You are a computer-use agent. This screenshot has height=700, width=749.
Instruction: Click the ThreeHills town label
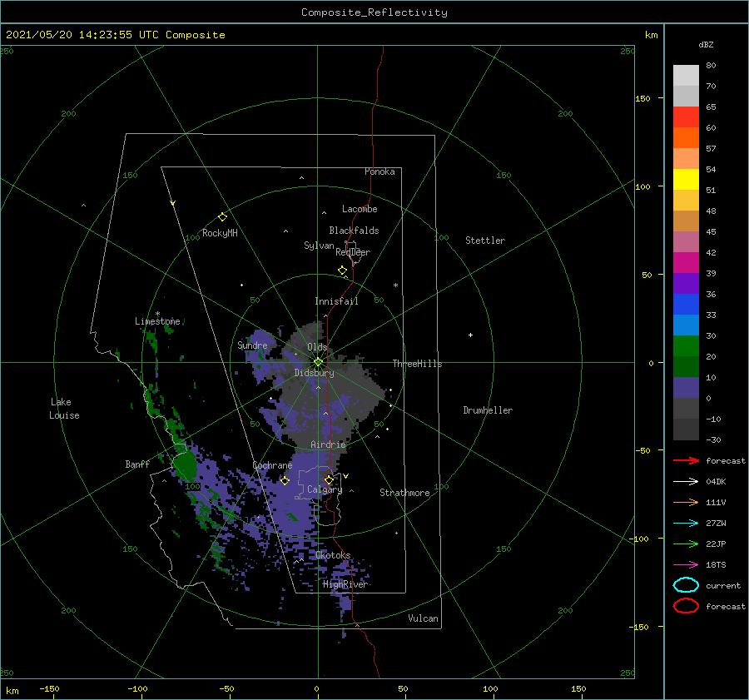pyautogui.click(x=418, y=364)
